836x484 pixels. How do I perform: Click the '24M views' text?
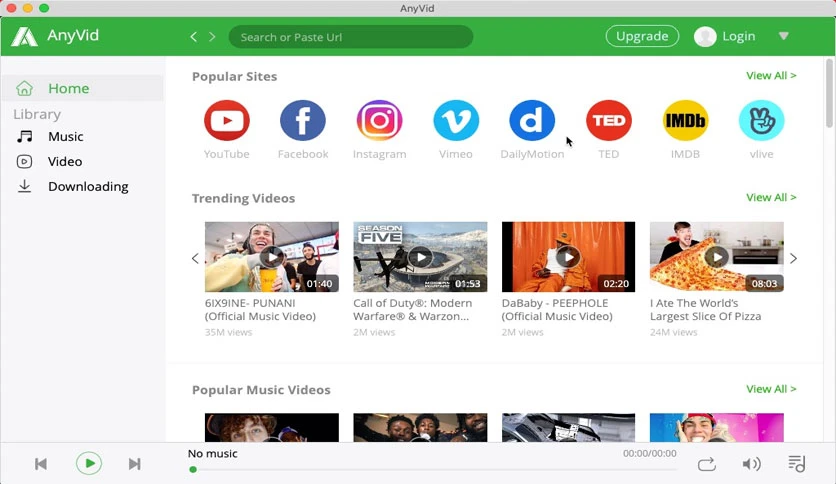[x=673, y=332]
